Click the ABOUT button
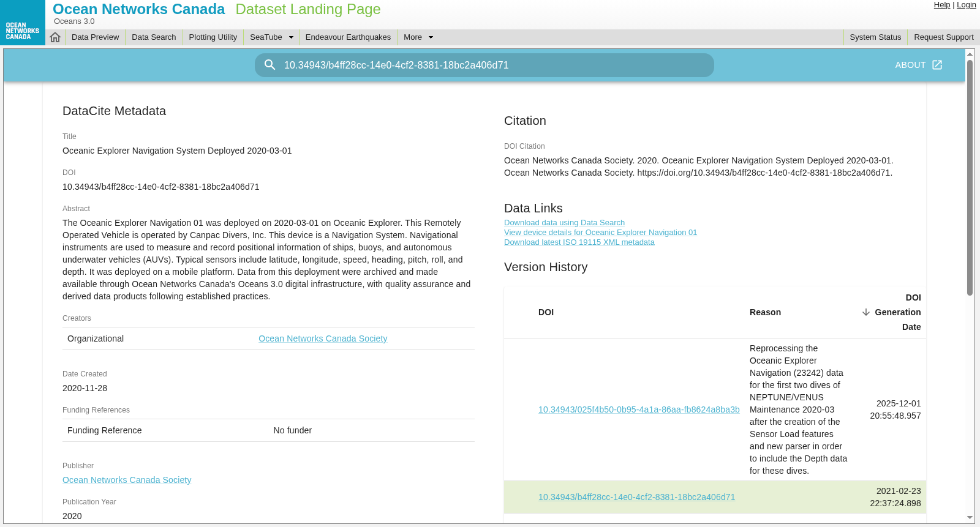 (918, 65)
